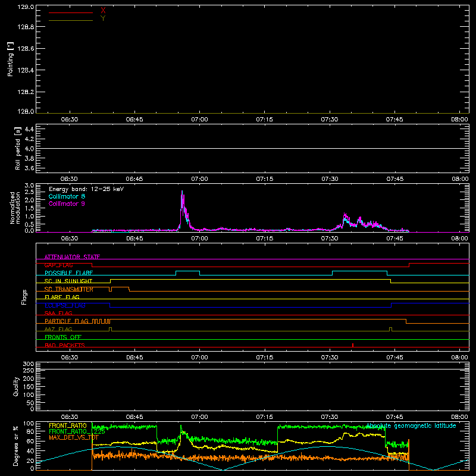Click the red X legend label
Image resolution: width=476 pixels, height=476 pixels.
click(103, 11)
